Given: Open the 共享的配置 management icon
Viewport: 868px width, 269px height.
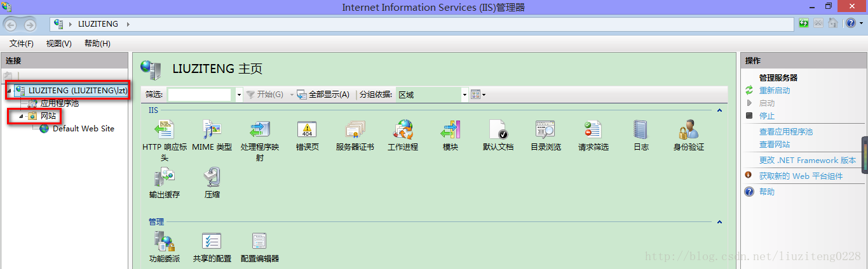Looking at the screenshot, I should [x=212, y=241].
